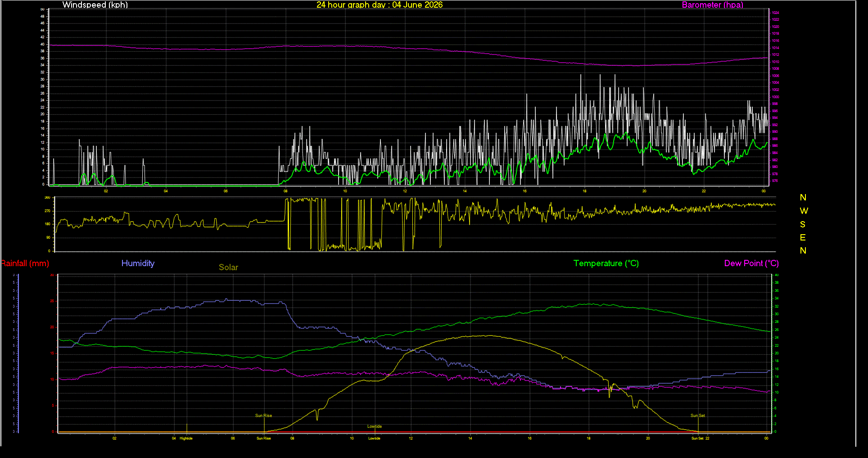Viewport: 868px width, 458px height.
Task: Click hour "02" on the temperature graph axis
Action: point(114,438)
